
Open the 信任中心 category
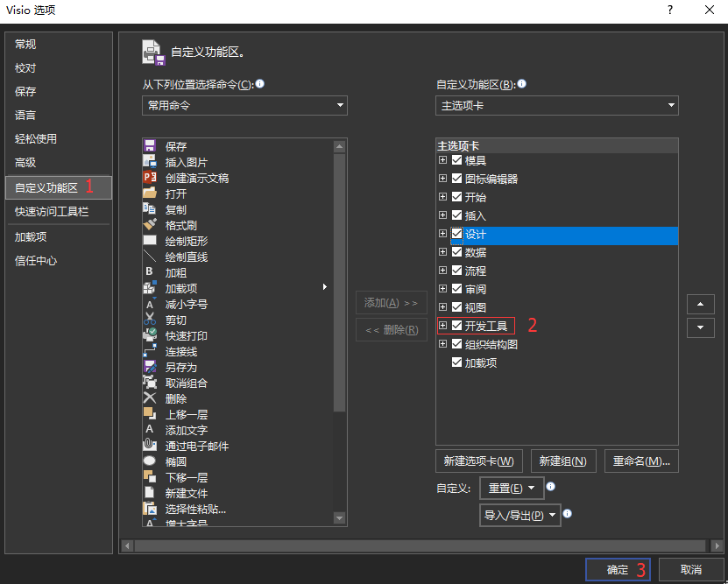coord(58,261)
